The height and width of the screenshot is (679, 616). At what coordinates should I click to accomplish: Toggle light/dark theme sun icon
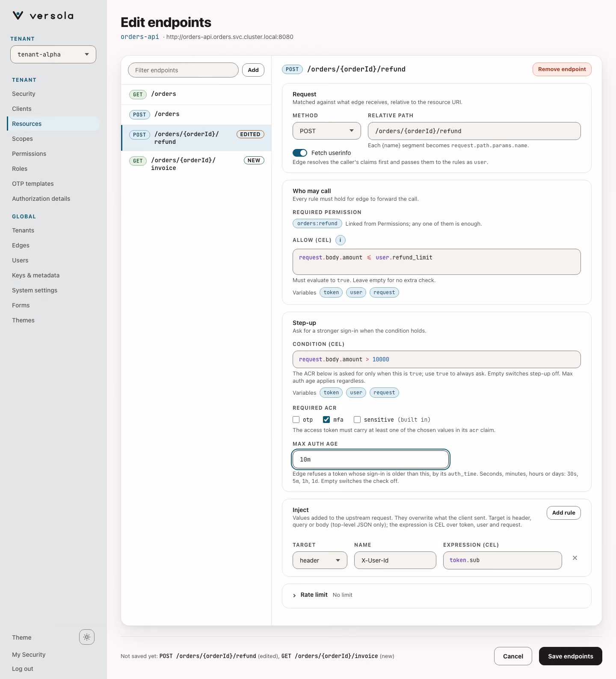coord(87,637)
